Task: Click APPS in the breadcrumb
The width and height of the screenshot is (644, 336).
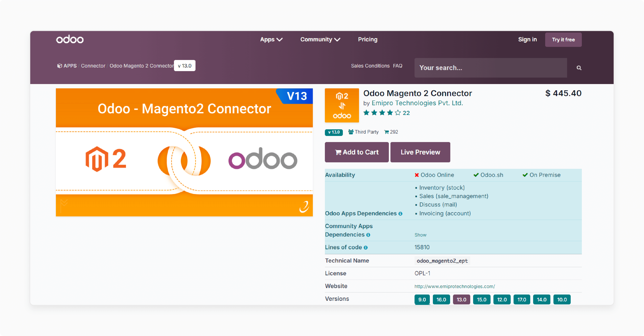Action: pos(70,66)
